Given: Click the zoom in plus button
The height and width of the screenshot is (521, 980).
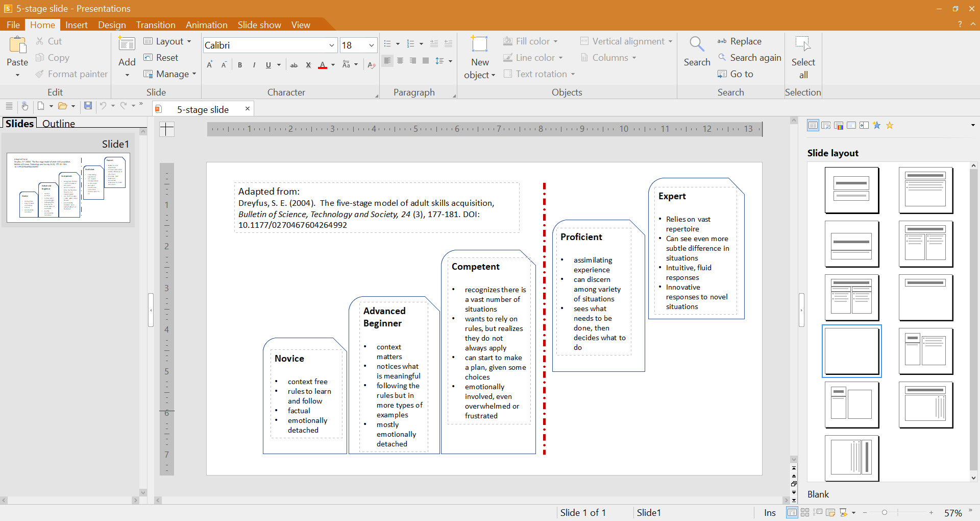Looking at the screenshot, I should (931, 512).
